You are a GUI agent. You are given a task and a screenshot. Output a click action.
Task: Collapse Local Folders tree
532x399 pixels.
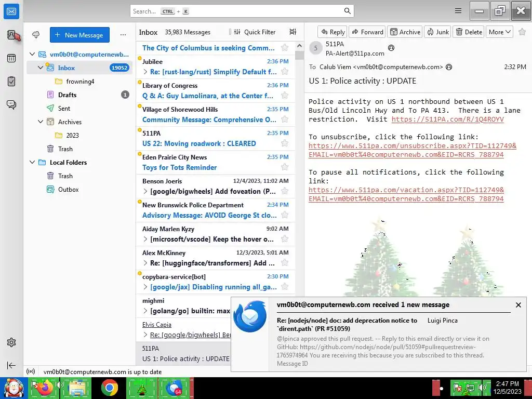coord(32,162)
